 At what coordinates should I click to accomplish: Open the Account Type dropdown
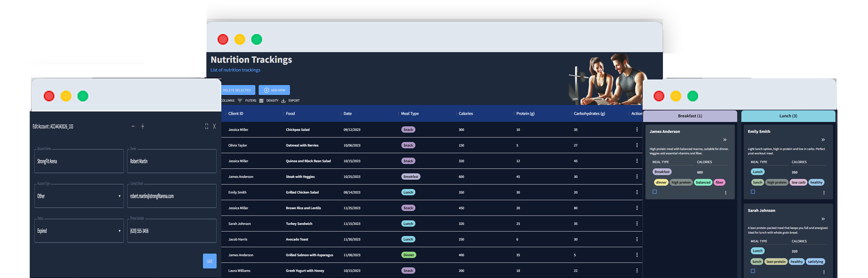point(79,196)
